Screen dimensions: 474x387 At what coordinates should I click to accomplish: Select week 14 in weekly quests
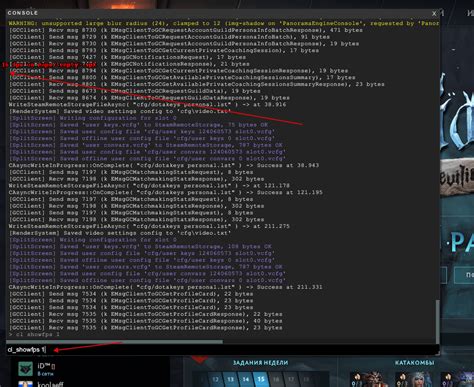pyautogui.click(x=246, y=380)
